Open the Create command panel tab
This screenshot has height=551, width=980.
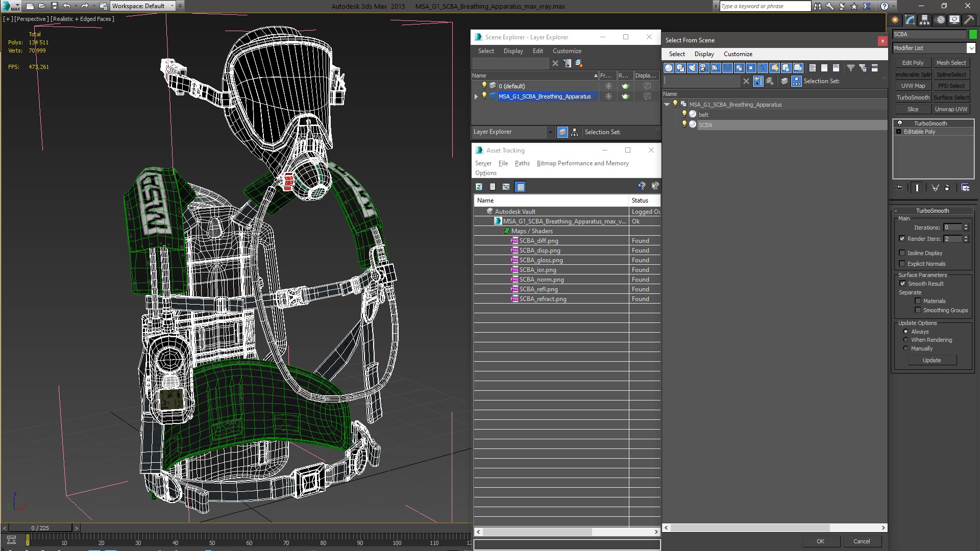click(x=895, y=20)
